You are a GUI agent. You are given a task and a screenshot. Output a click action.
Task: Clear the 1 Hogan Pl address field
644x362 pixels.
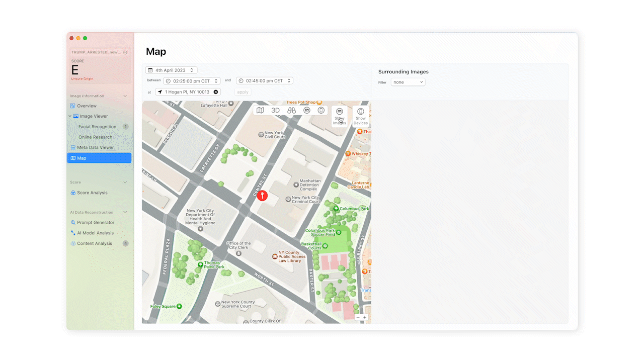pyautogui.click(x=216, y=92)
